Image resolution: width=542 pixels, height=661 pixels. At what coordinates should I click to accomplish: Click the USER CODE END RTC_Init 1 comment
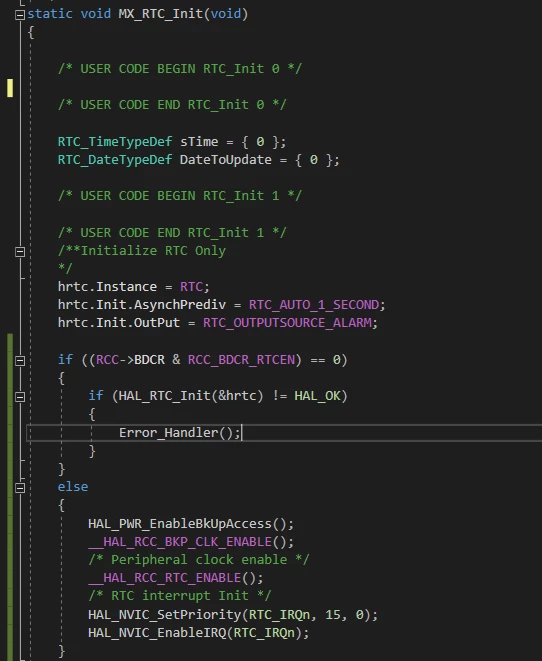click(172, 233)
